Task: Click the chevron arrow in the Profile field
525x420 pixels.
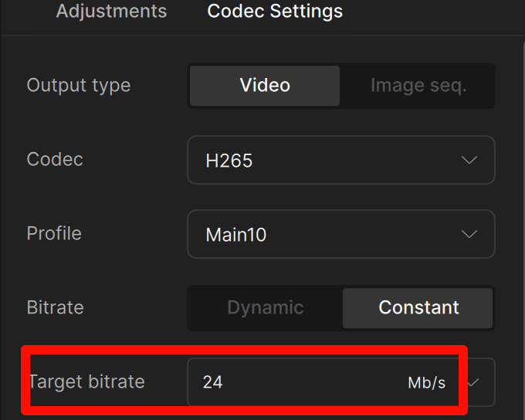Action: tap(469, 234)
